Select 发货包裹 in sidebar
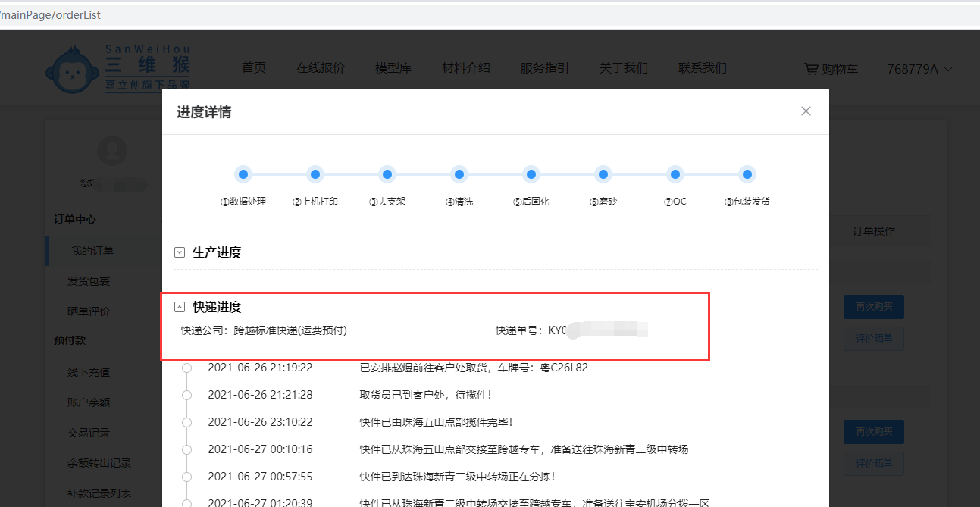This screenshot has height=507, width=980. pos(89,281)
